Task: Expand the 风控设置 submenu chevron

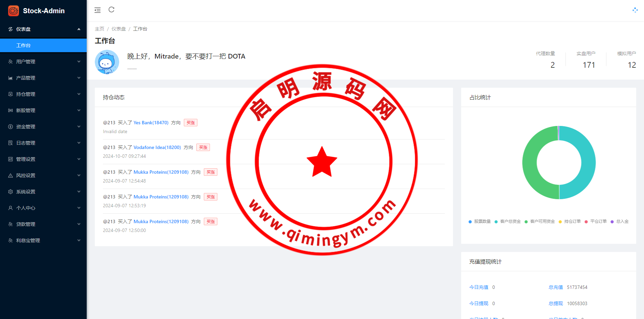Action: point(79,175)
